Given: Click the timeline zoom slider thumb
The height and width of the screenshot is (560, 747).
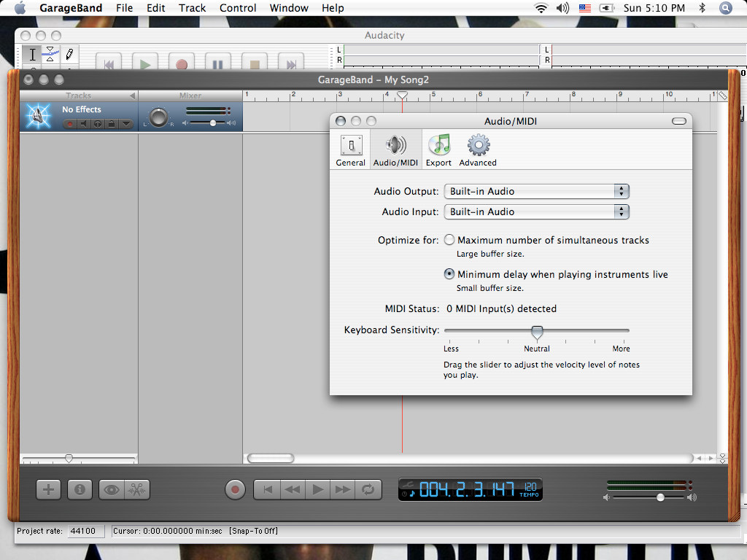Looking at the screenshot, I should (69, 458).
